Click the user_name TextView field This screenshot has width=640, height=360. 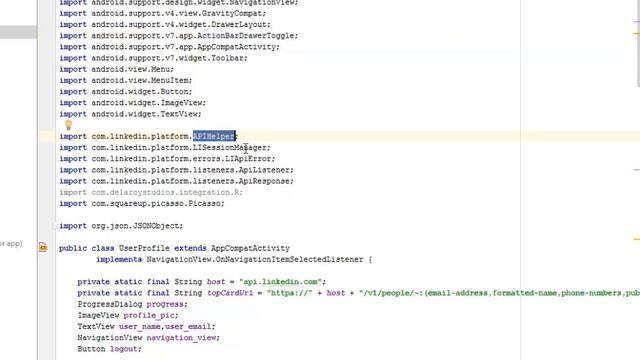(x=140, y=327)
